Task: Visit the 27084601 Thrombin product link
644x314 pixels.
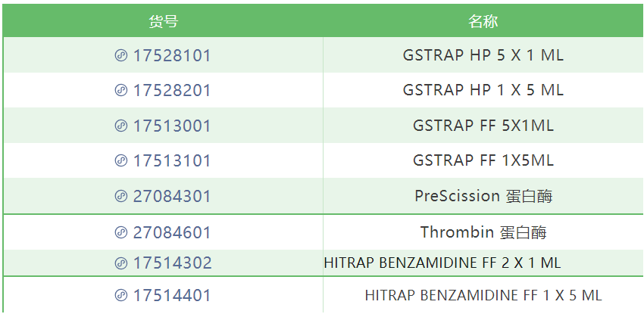Action: pos(172,233)
